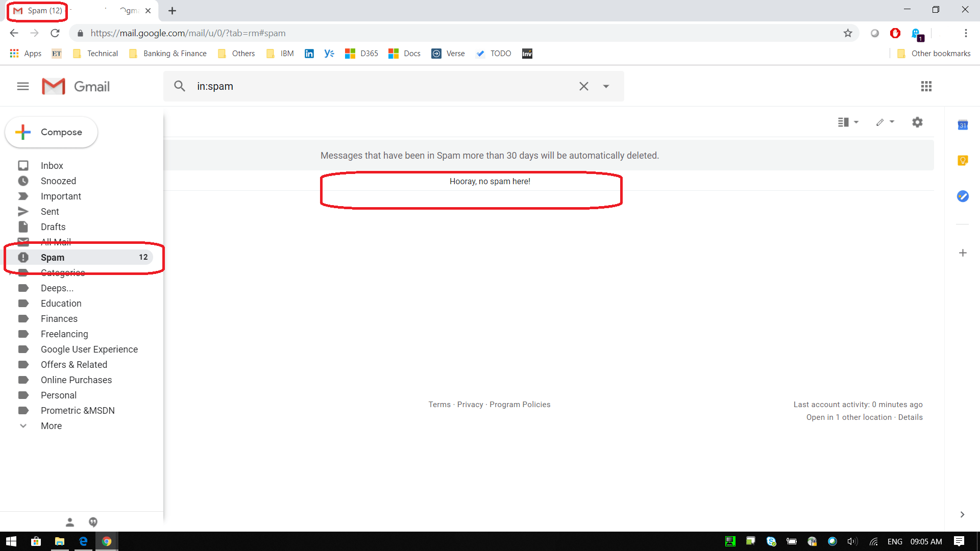Open the input tools pen dropdown
This screenshot has width=980, height=551.
885,122
